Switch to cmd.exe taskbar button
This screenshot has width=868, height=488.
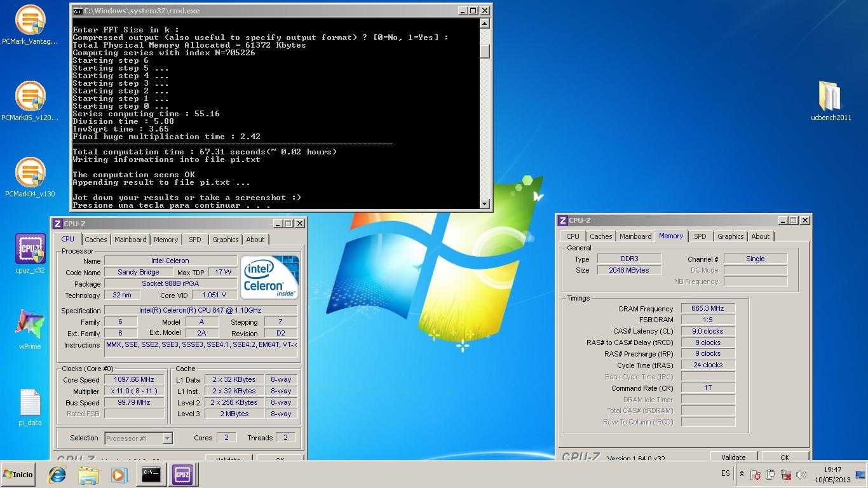click(x=151, y=475)
